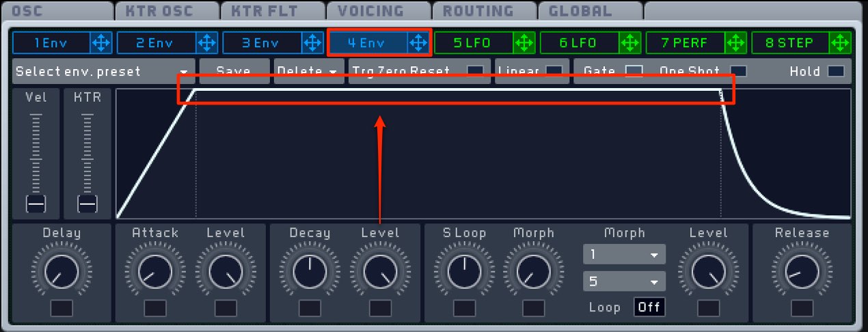Open the Morph dropdown showing 1

[x=624, y=254]
